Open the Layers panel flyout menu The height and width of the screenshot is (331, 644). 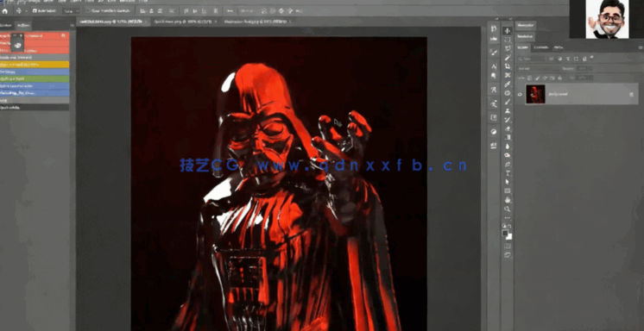640,48
